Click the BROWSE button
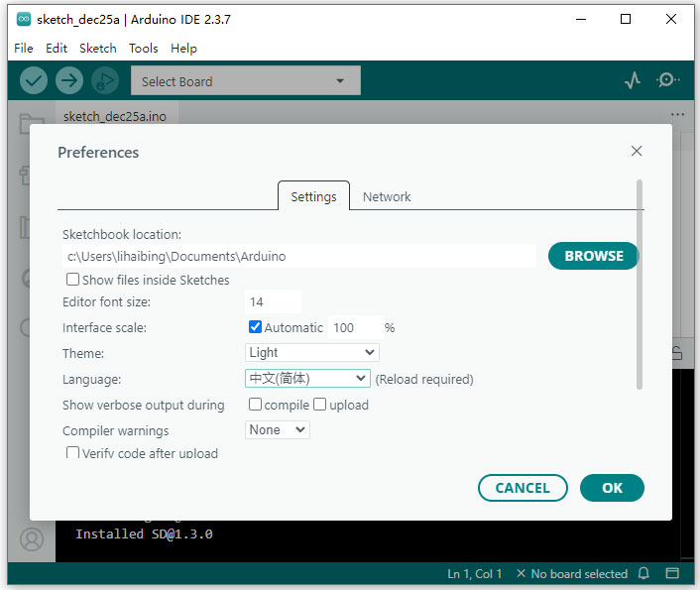Screen dimensions: 700x590 coord(594,256)
